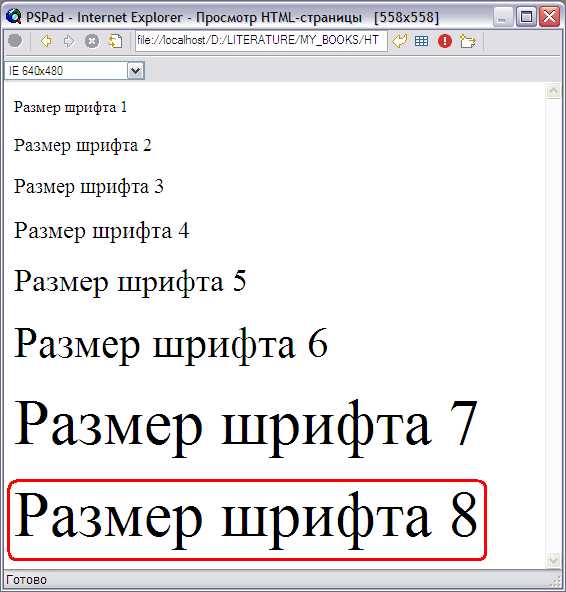
Task: Click the scrollbar down arrow
Action: coord(554,560)
